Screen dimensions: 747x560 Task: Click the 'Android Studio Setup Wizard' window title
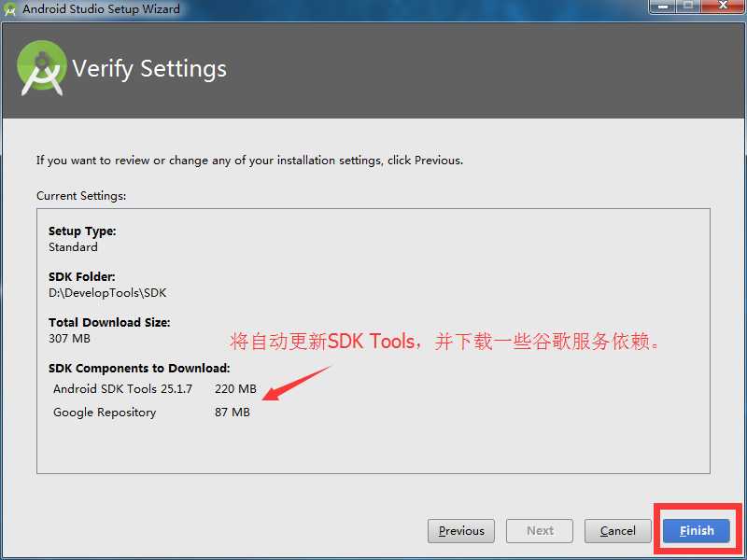pyautogui.click(x=101, y=9)
